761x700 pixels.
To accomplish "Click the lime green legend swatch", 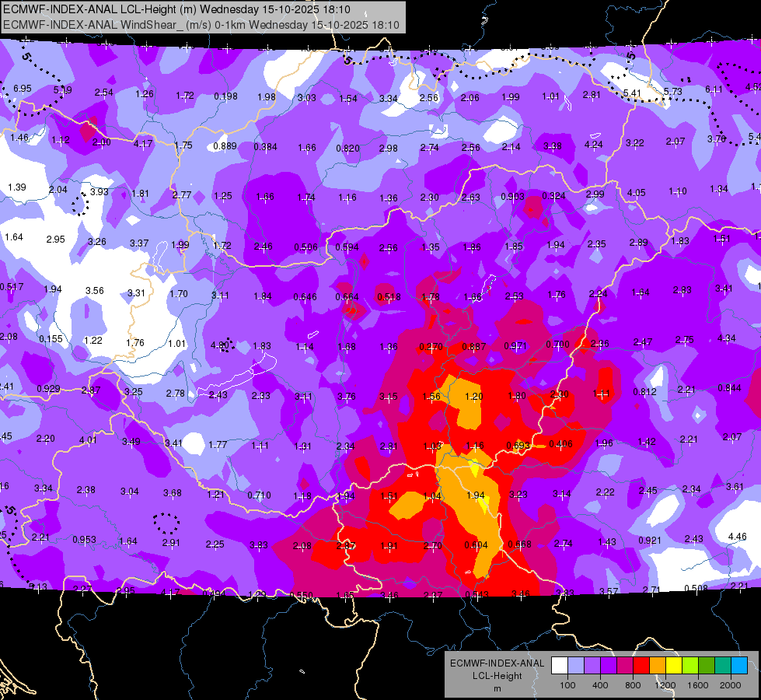I will (x=690, y=666).
